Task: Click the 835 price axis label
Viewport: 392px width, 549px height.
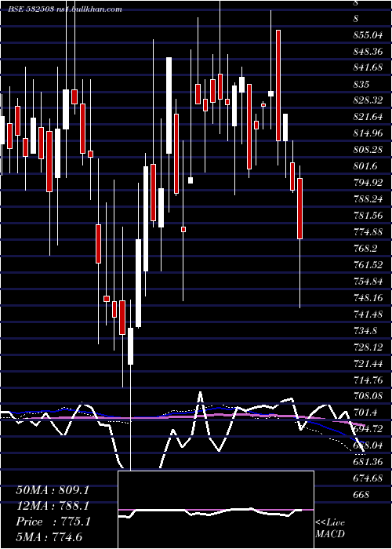Action: pyautogui.click(x=361, y=84)
